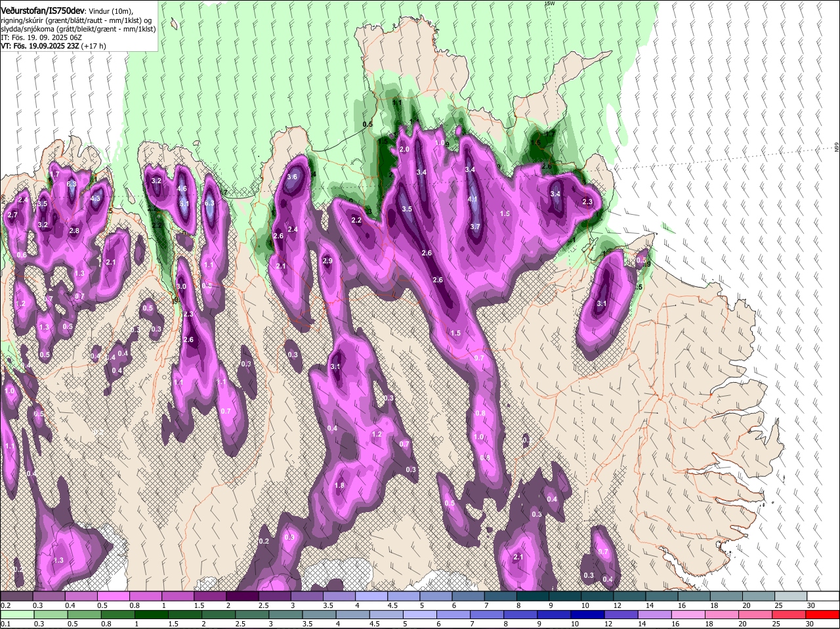Pick light lavender snow swatch between 4 and 4.5
The image size is (840, 629).
point(371,596)
